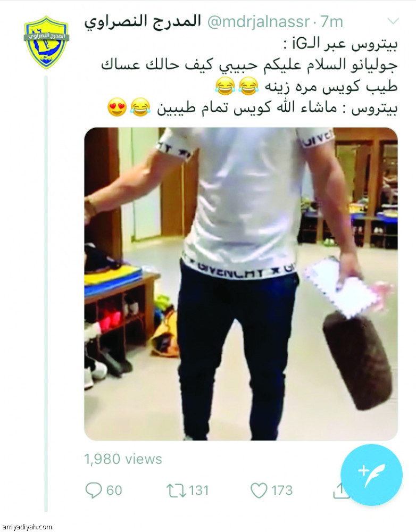The image size is (416, 532).
Task: Show the 60 replies count
Action: coord(114,491)
